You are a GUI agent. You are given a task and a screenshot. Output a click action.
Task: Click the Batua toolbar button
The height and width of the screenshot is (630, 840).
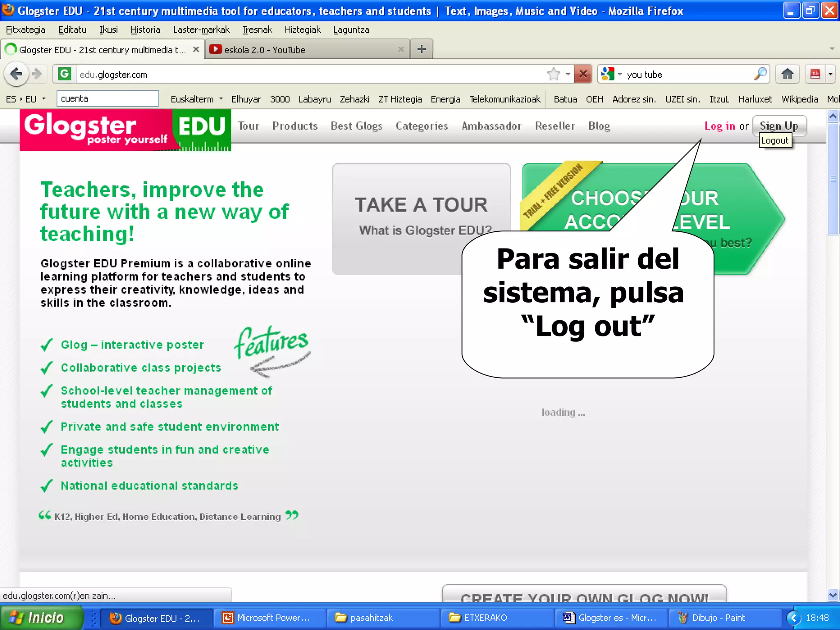pyautogui.click(x=565, y=99)
